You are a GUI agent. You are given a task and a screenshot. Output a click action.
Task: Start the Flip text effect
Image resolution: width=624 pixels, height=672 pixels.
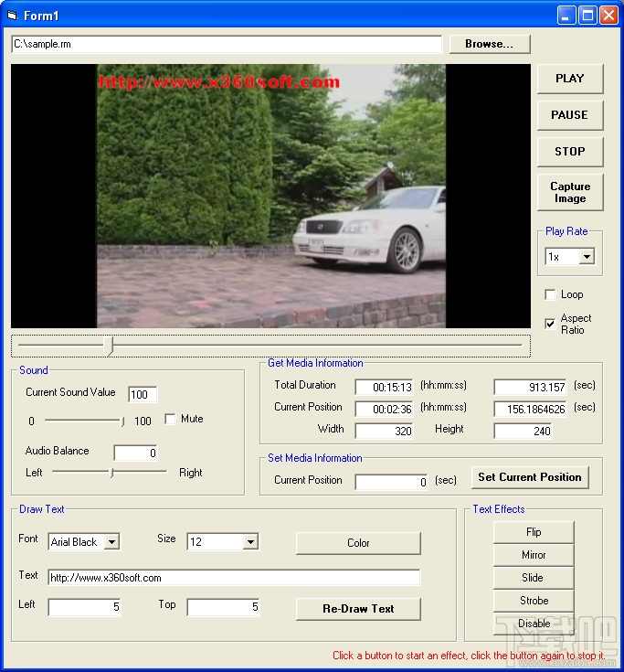point(534,532)
